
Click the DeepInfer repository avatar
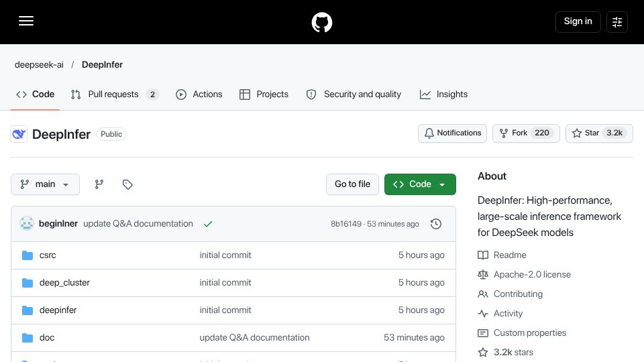point(19,134)
